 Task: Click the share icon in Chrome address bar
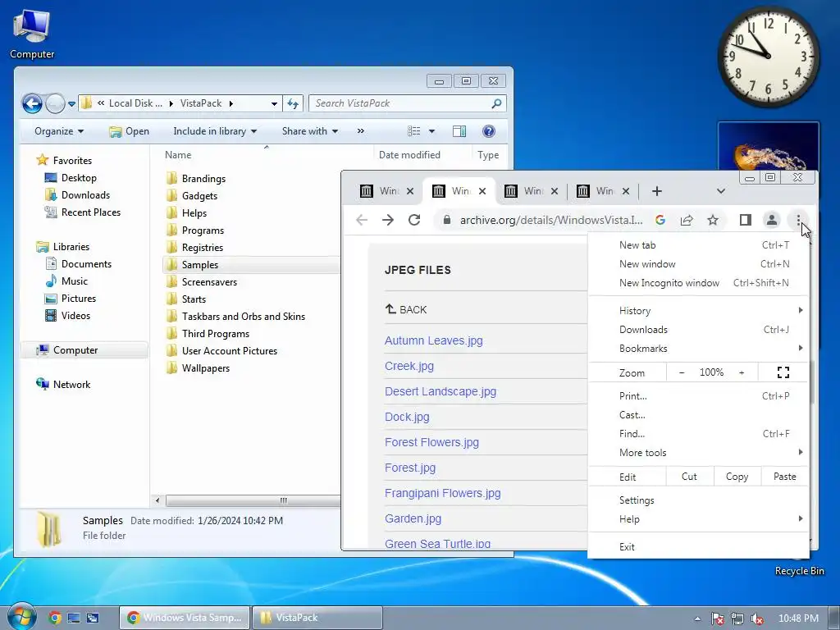click(687, 220)
